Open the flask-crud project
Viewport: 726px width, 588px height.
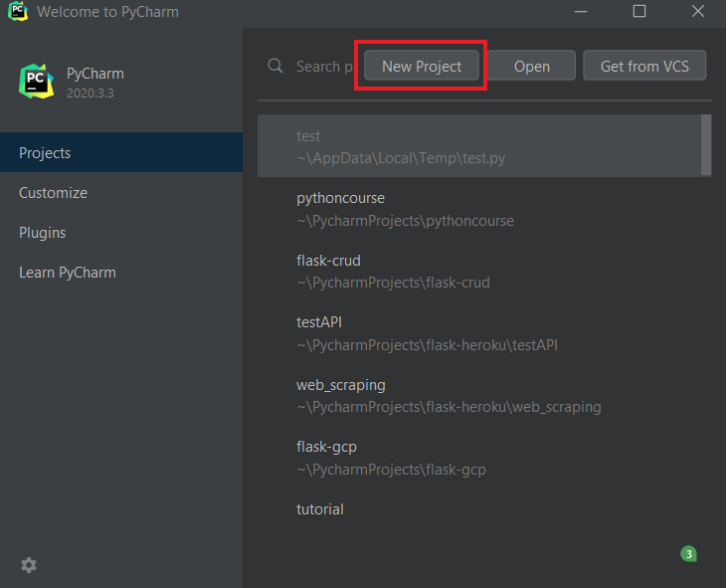click(484, 271)
